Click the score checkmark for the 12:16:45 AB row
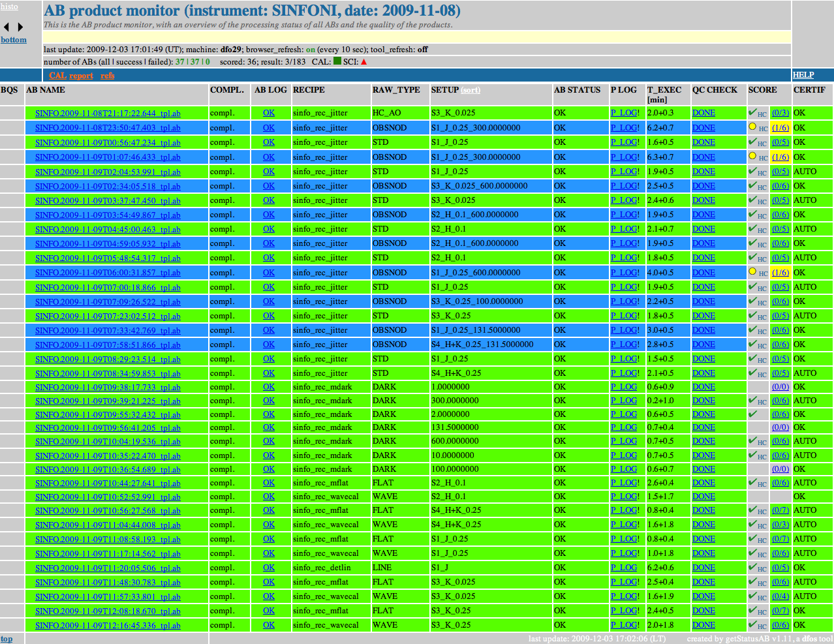The height and width of the screenshot is (644, 834). [x=752, y=624]
